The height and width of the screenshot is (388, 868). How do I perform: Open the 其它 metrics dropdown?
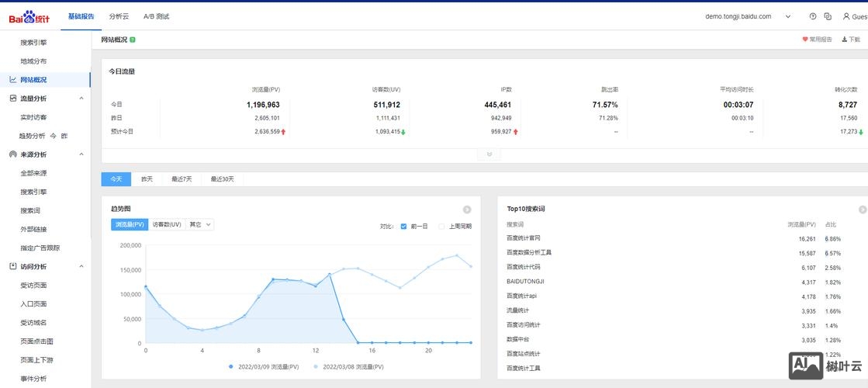200,224
